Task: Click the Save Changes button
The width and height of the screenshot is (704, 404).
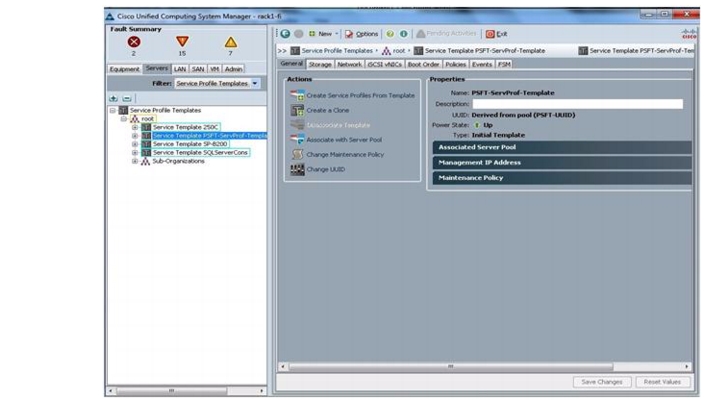Action: coord(602,382)
